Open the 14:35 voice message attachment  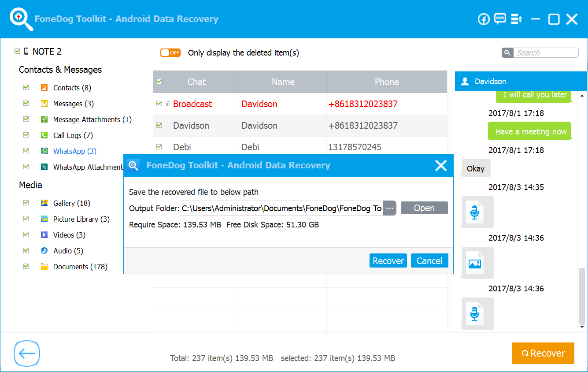point(477,212)
